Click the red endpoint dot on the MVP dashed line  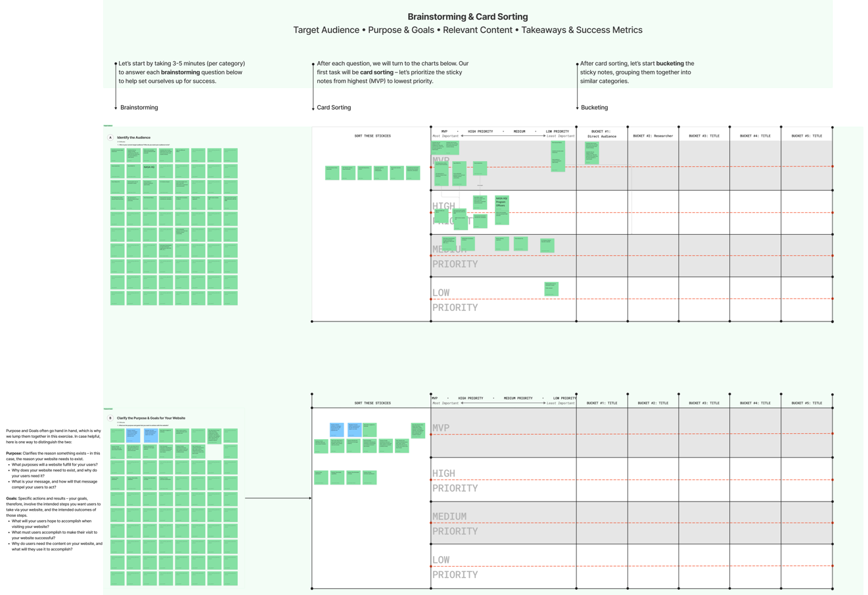tap(430, 166)
